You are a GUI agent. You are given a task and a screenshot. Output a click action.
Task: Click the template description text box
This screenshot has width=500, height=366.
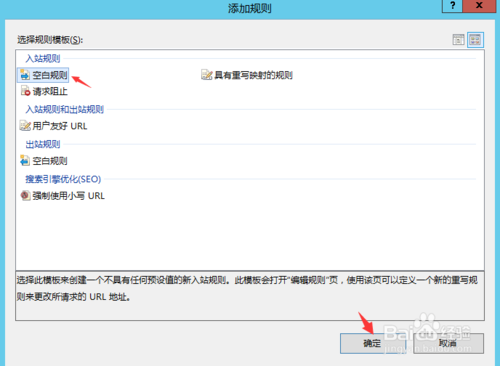pos(250,296)
